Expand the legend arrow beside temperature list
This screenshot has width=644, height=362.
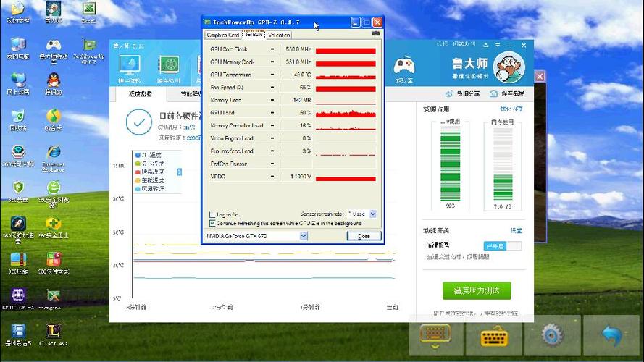point(179,172)
